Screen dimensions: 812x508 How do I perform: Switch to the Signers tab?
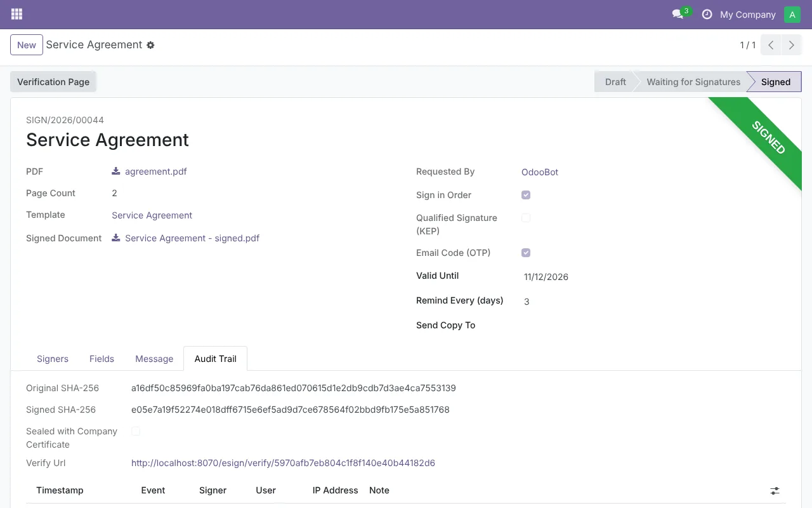(x=53, y=359)
